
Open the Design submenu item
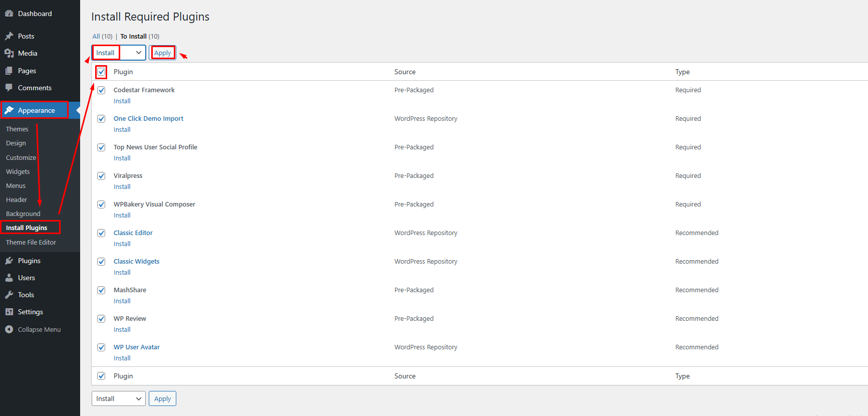click(x=16, y=143)
